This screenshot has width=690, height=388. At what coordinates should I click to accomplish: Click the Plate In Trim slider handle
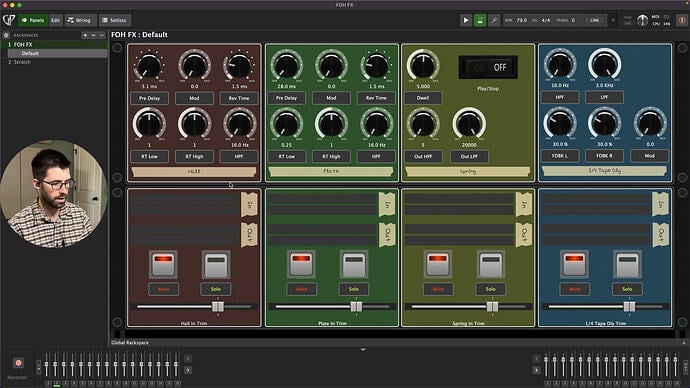(356, 307)
